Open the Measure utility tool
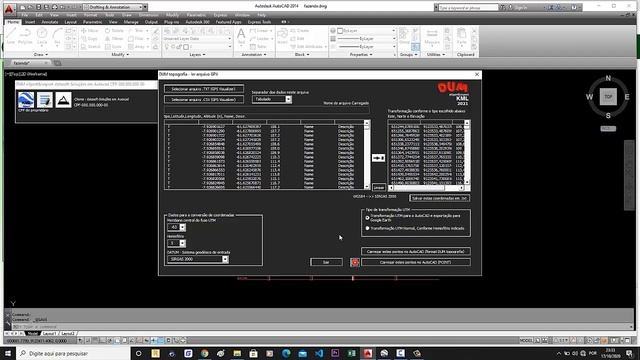Screen dimensions: 640x360 432,36
